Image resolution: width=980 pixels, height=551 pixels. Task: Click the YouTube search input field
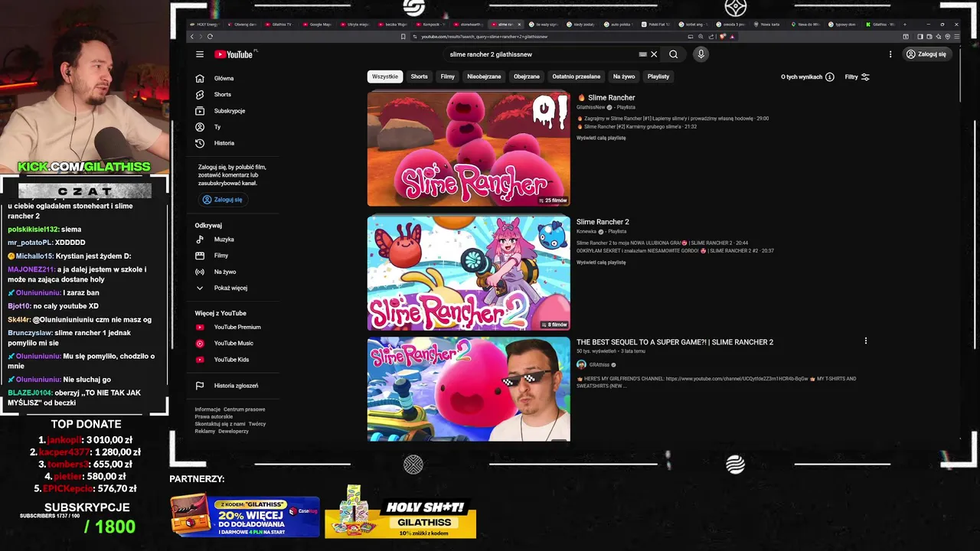click(x=540, y=54)
